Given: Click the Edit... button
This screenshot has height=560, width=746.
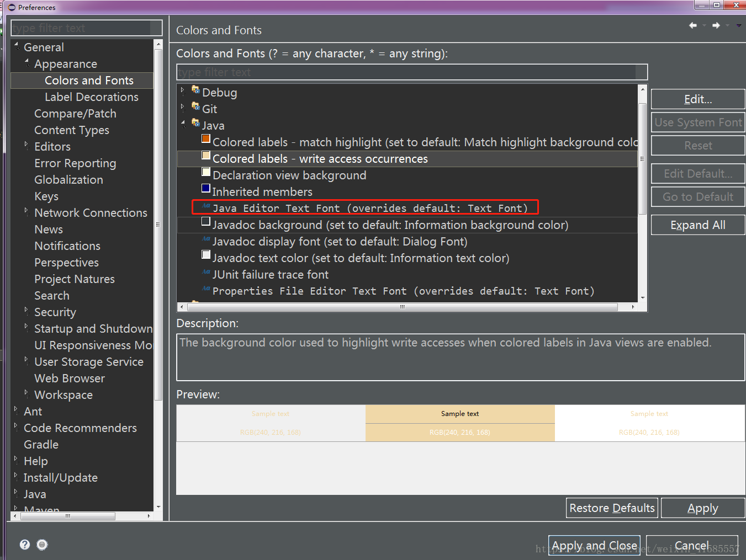Looking at the screenshot, I should coord(698,99).
